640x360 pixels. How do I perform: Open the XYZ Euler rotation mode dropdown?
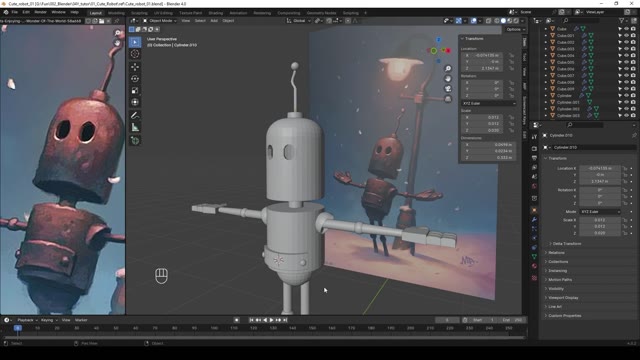click(x=489, y=103)
